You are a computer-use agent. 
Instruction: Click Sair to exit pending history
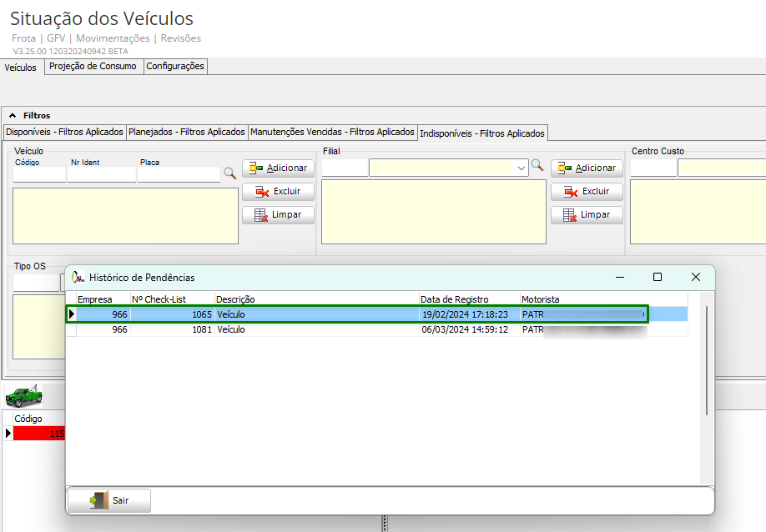109,500
